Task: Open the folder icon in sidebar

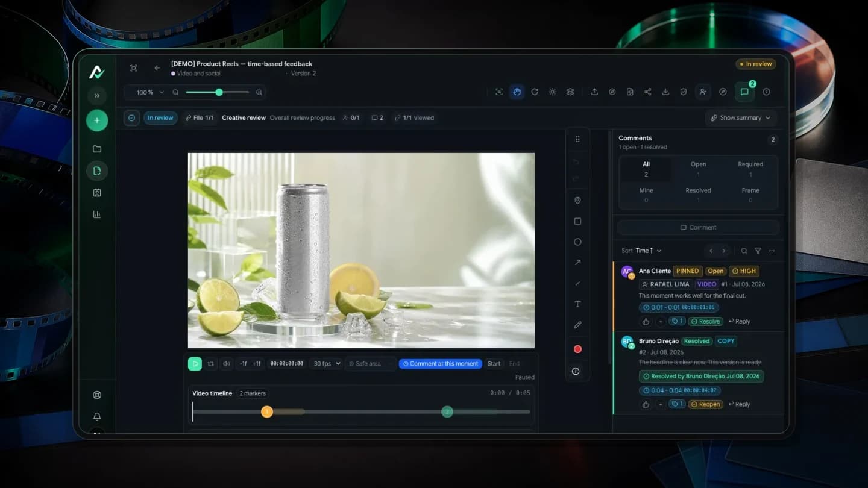Action: pos(97,149)
